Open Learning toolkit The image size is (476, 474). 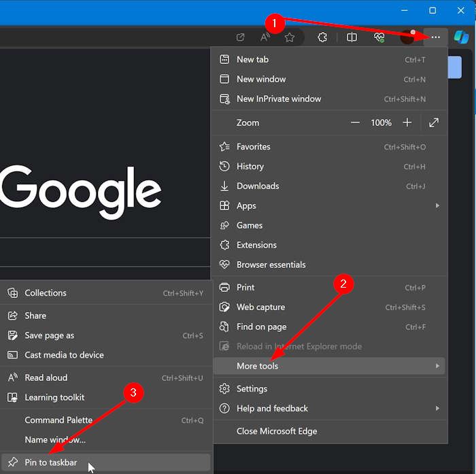[105, 397]
